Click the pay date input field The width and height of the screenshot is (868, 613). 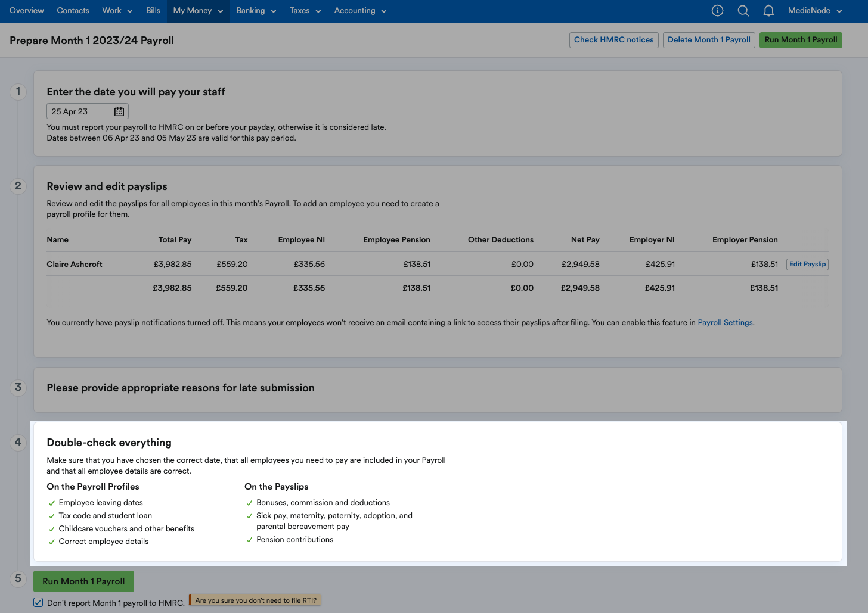click(78, 111)
